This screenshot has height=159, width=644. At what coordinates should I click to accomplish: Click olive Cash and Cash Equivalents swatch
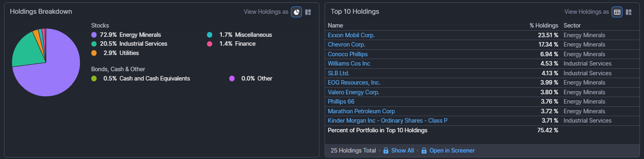pos(94,78)
